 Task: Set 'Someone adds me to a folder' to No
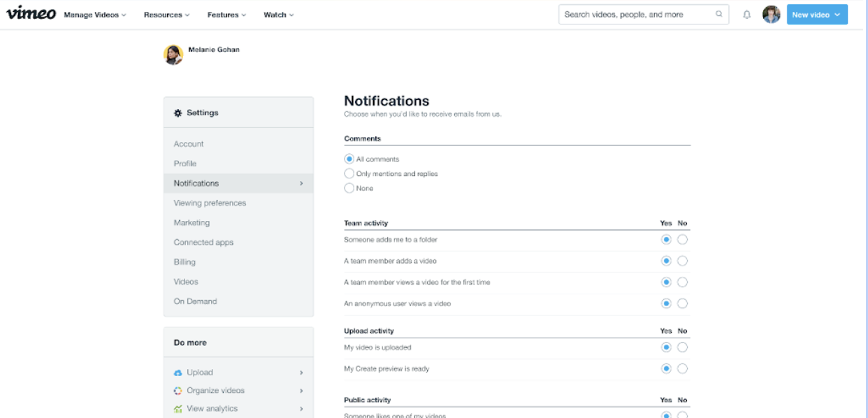(x=682, y=240)
